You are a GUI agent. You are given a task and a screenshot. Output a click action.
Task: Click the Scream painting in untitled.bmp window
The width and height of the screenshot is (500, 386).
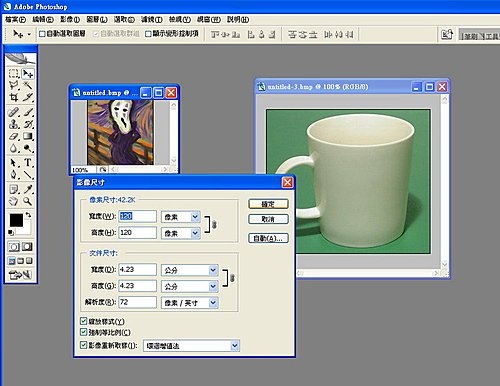[x=120, y=133]
